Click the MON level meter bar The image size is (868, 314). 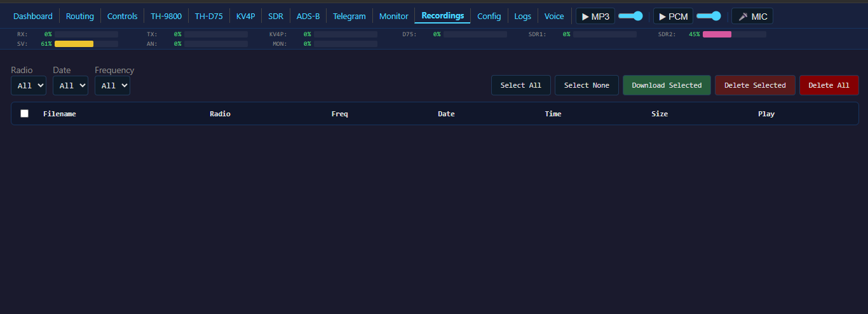pyautogui.click(x=346, y=44)
